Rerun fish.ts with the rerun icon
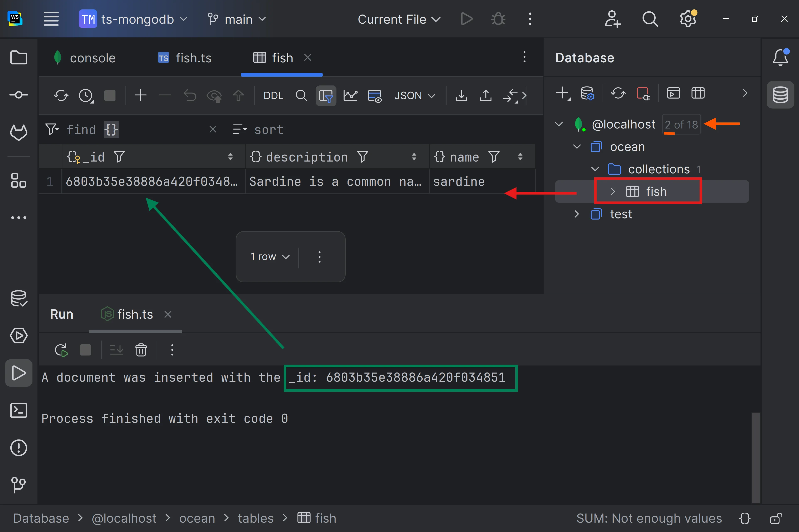This screenshot has height=532, width=799. tap(61, 350)
